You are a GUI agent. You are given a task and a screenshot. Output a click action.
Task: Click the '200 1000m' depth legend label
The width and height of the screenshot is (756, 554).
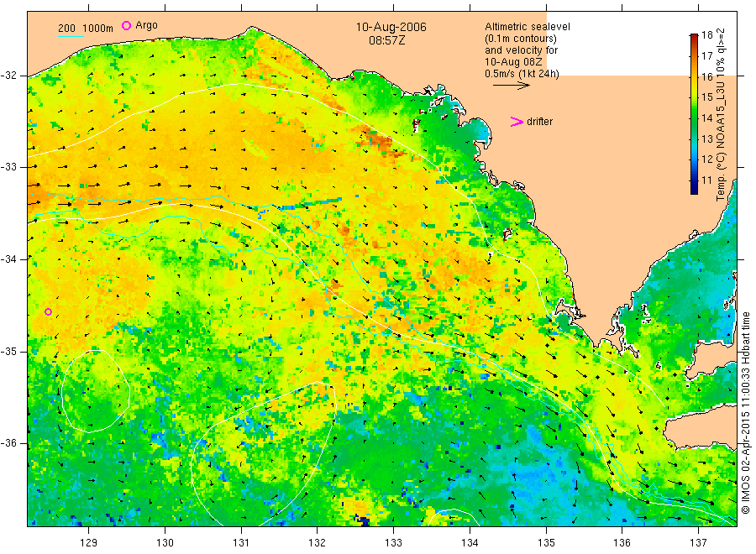tap(86, 29)
